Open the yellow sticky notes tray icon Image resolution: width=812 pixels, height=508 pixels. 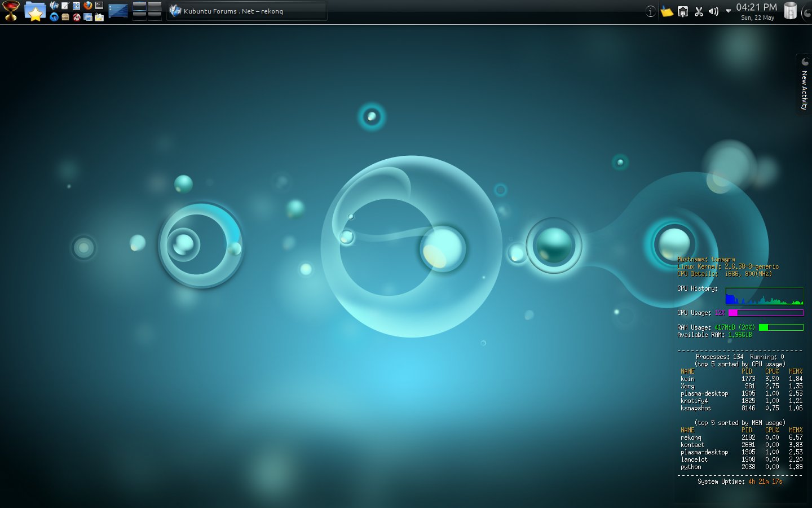pyautogui.click(x=667, y=11)
